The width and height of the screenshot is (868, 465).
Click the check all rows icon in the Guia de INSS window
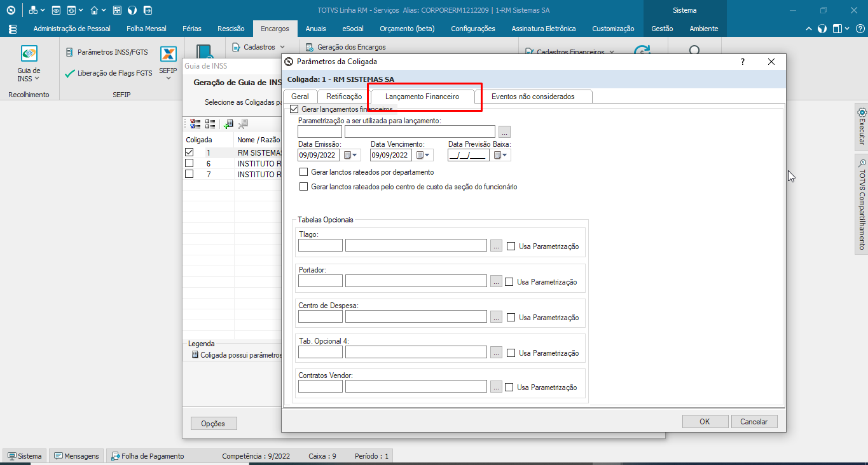tap(196, 125)
